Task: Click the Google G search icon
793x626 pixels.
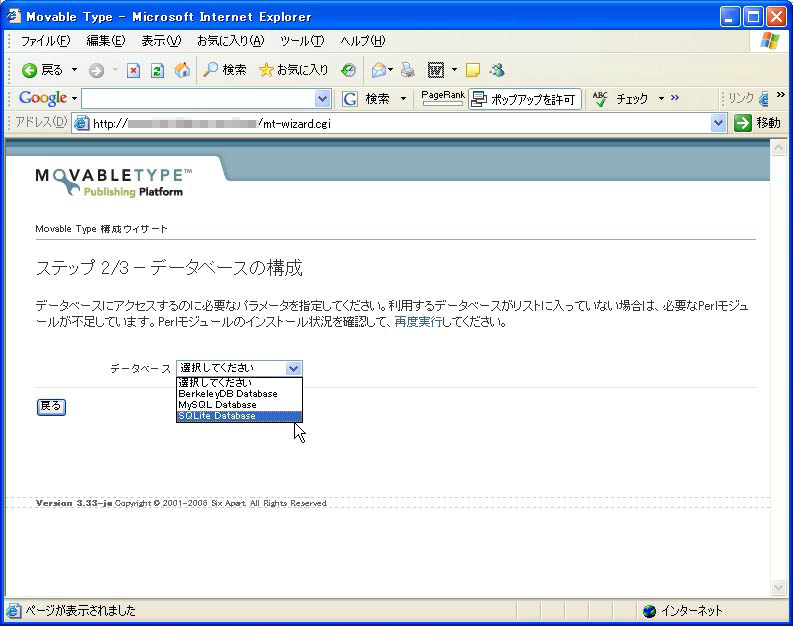Action: point(349,99)
